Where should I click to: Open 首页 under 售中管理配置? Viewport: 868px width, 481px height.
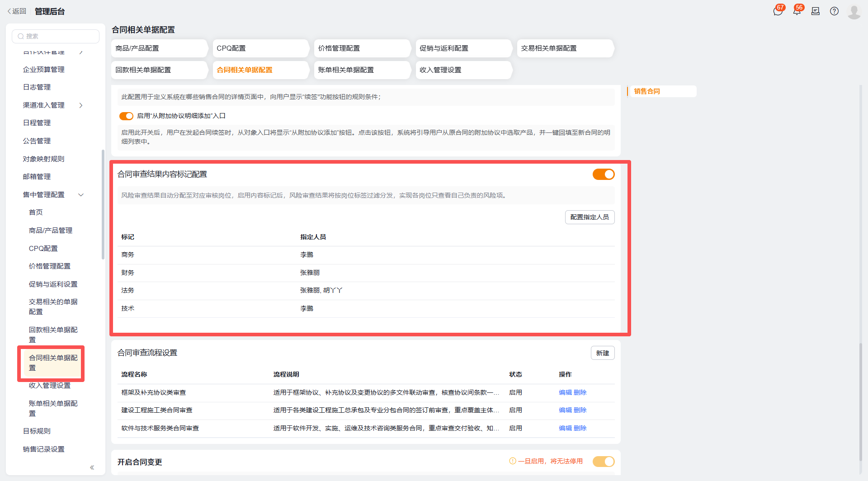click(x=36, y=212)
